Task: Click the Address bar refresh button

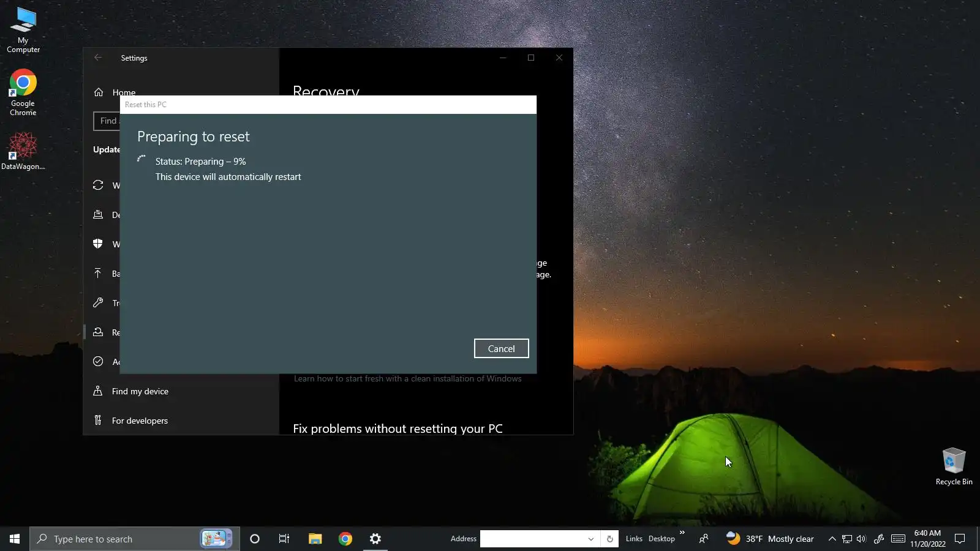Action: click(609, 539)
